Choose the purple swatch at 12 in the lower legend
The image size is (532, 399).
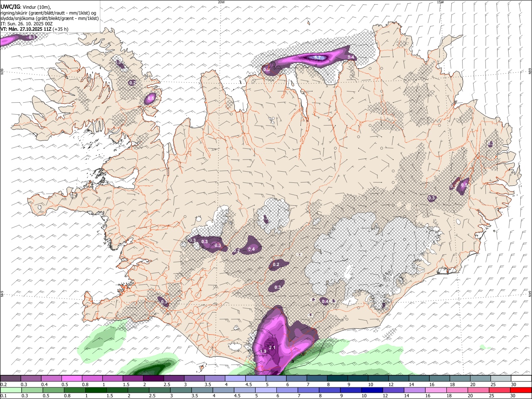[393, 390]
